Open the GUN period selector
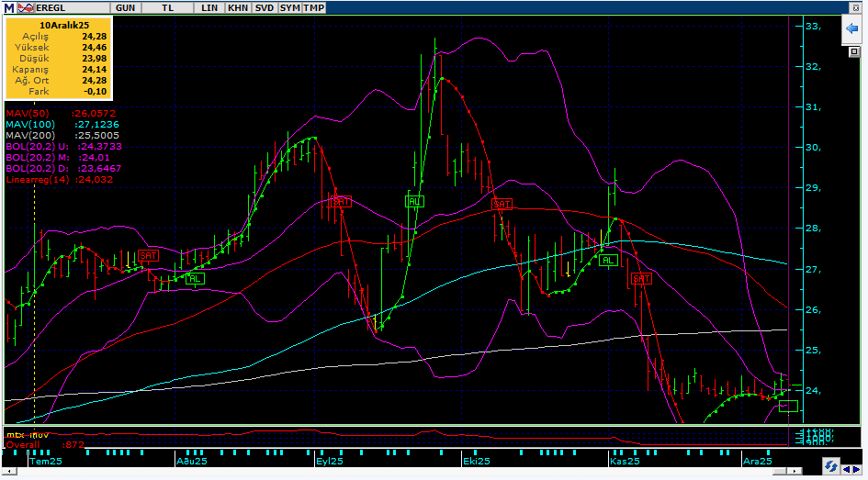Screen dimensions: 868x480 click(128, 7)
